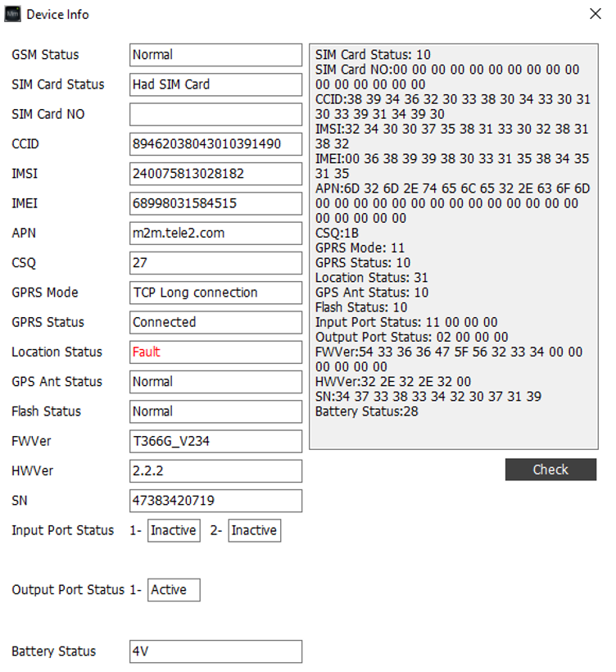Click the raw hex data output panel
616x672 pixels.
(454, 247)
